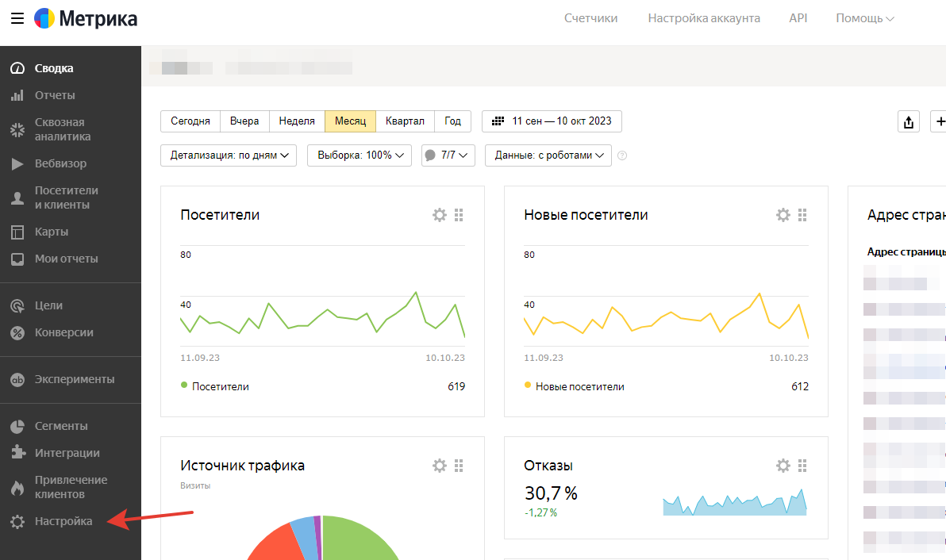Image resolution: width=946 pixels, height=560 pixels.
Task: Open Сквозная аналитика in sidebar
Action: pyautogui.click(x=63, y=129)
